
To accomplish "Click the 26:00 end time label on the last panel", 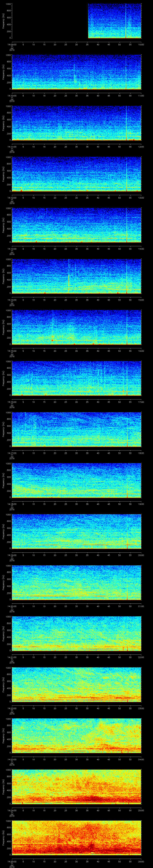I will pos(141,861).
